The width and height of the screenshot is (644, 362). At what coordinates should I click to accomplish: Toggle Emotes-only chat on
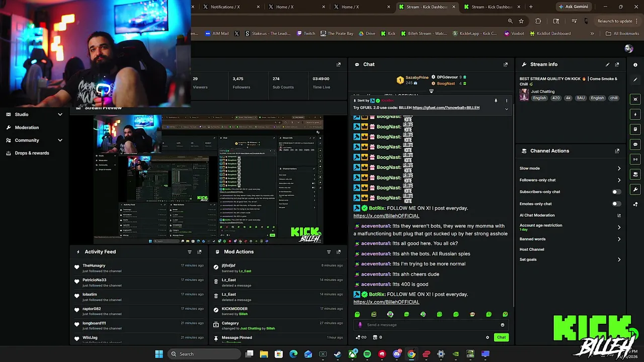pos(616,204)
